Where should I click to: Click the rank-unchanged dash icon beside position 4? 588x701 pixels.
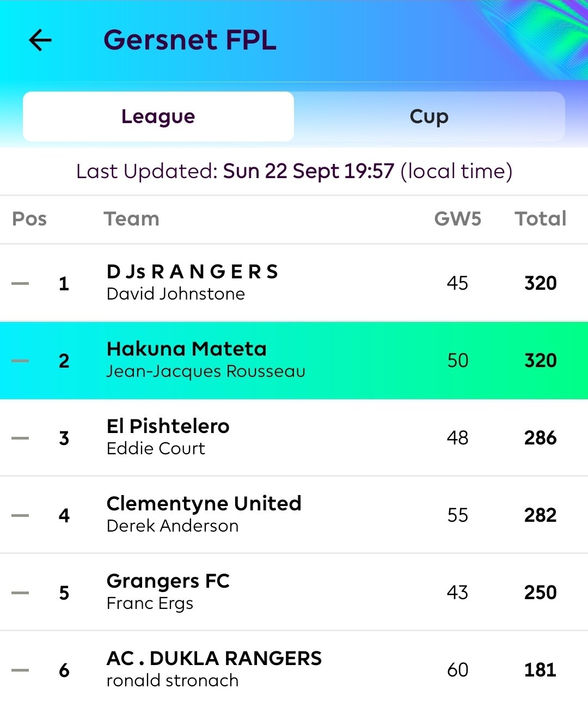(x=20, y=515)
